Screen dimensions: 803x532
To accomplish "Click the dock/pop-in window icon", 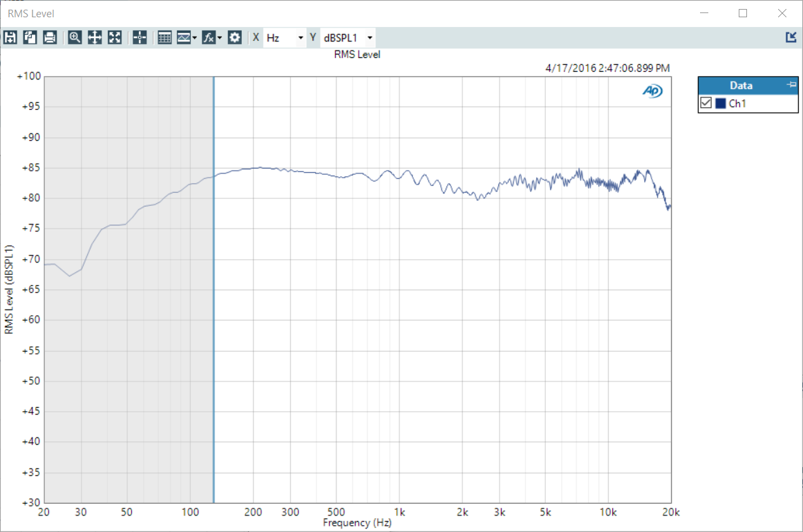I will [x=791, y=37].
